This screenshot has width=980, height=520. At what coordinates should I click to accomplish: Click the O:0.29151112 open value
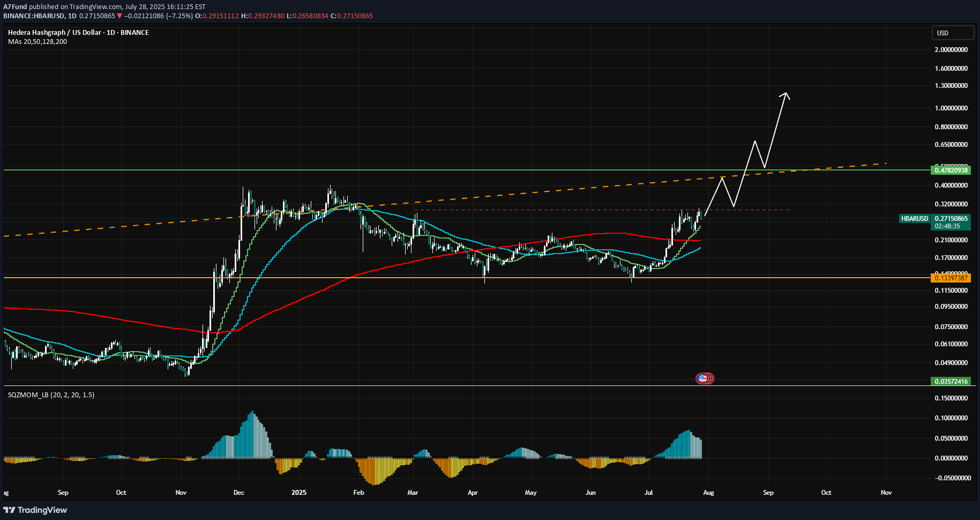click(216, 16)
